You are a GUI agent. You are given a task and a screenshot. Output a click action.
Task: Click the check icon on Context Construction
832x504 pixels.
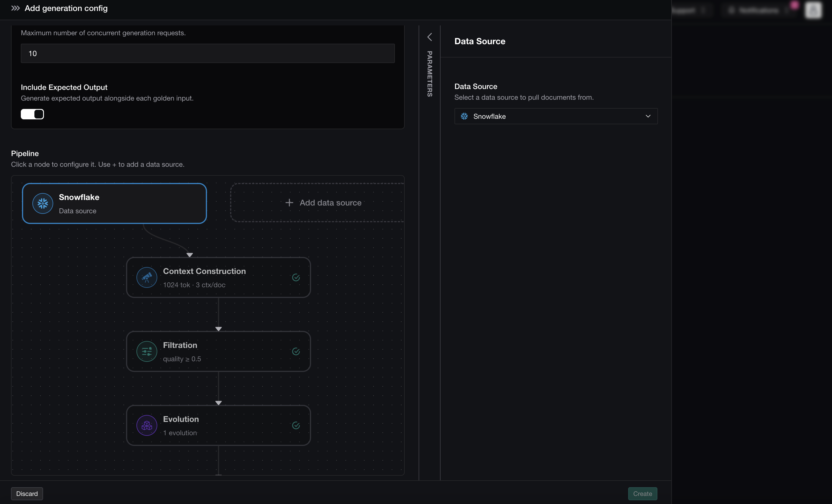[296, 277]
